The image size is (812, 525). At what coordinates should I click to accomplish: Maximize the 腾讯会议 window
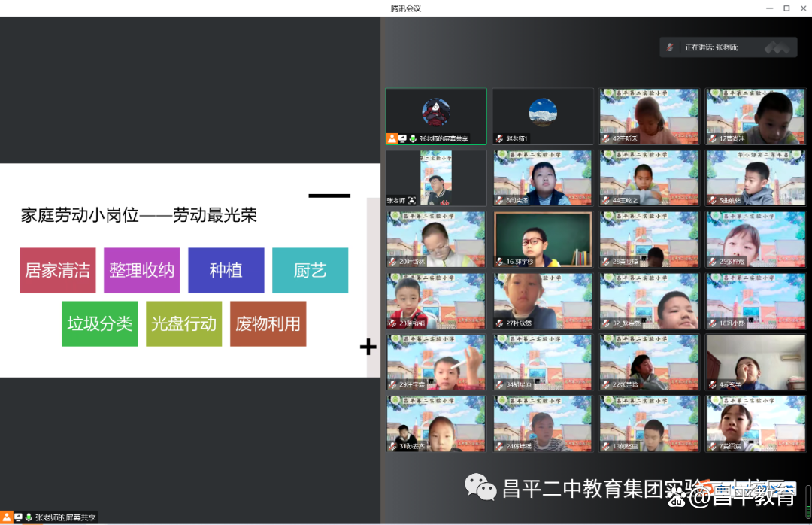786,8
